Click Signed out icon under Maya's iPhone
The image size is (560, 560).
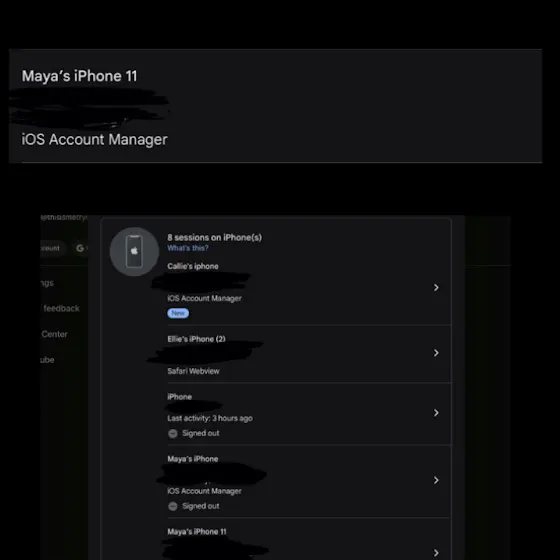[172, 506]
